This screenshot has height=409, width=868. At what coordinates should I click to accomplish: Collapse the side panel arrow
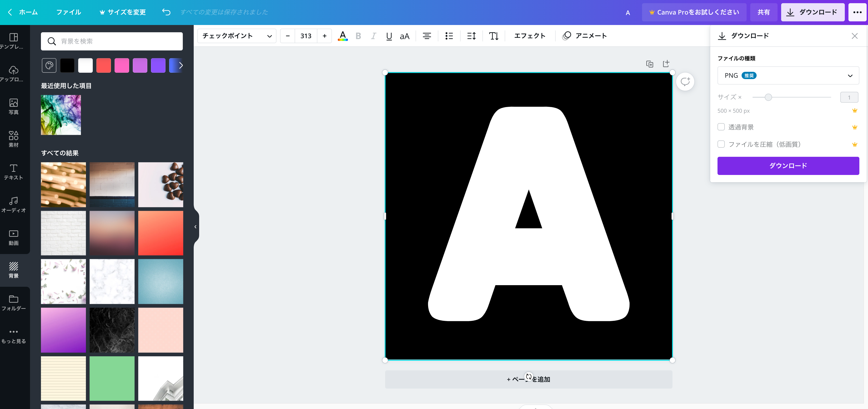(x=196, y=227)
